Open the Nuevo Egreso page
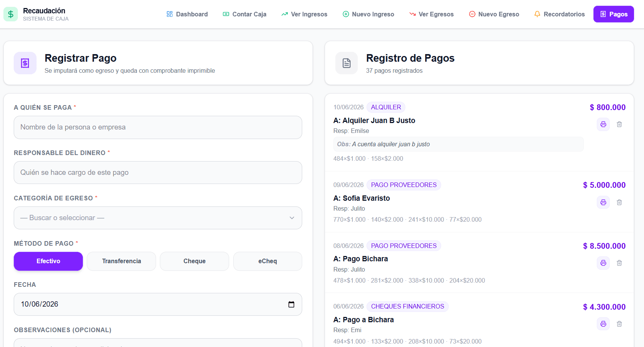644x347 pixels. point(494,14)
